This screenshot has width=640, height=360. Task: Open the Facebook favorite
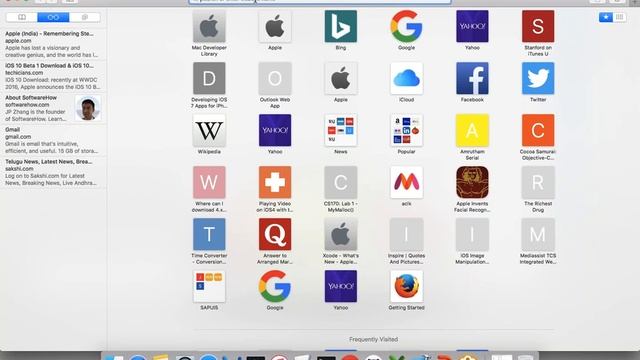coord(472,78)
